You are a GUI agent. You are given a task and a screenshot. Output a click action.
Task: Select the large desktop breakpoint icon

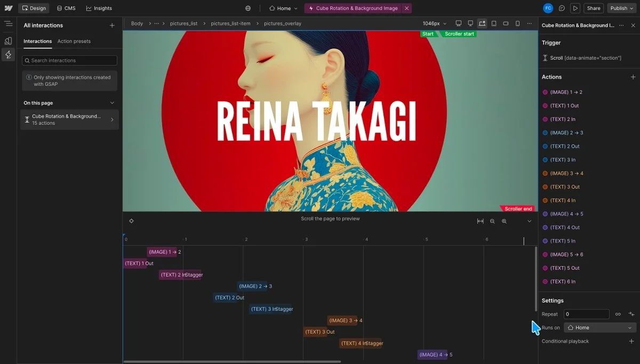459,23
